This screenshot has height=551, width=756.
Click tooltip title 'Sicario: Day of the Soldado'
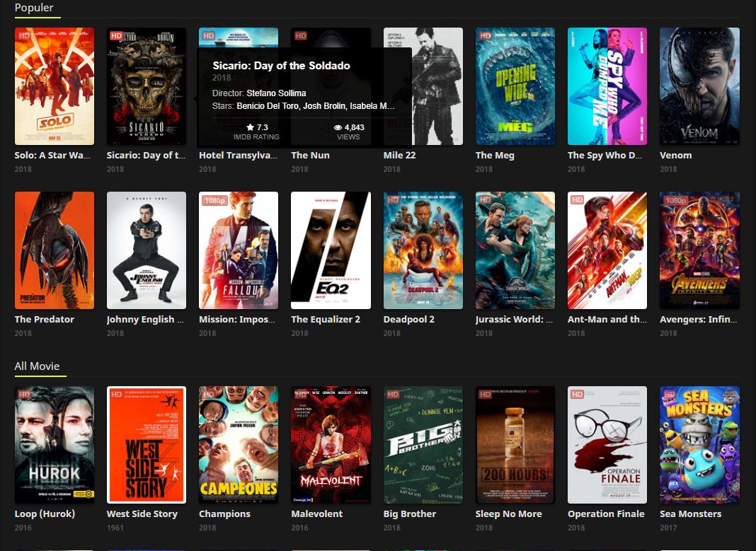(x=282, y=66)
